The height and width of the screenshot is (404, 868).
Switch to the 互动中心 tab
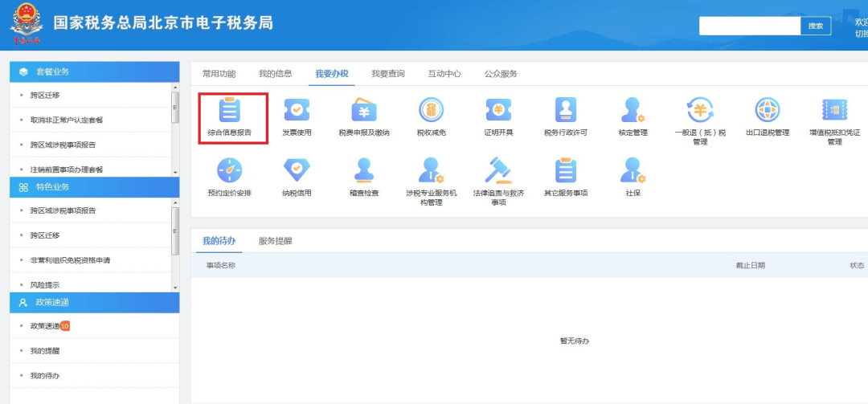(444, 74)
